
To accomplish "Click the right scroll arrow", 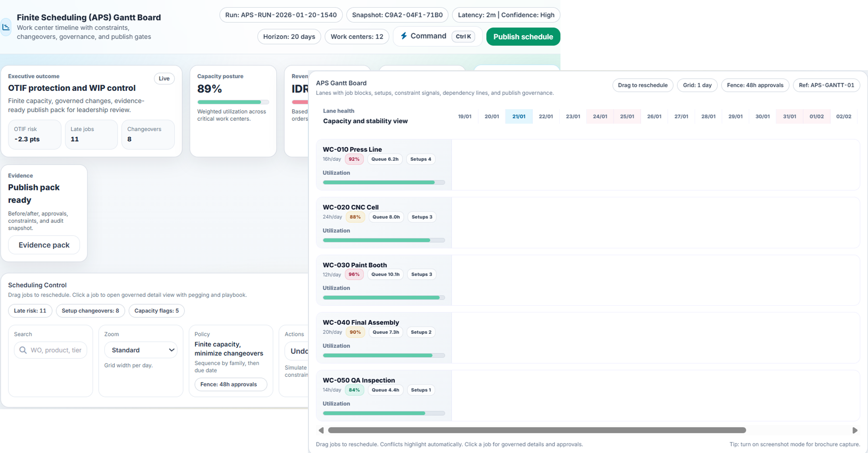I will pyautogui.click(x=855, y=430).
